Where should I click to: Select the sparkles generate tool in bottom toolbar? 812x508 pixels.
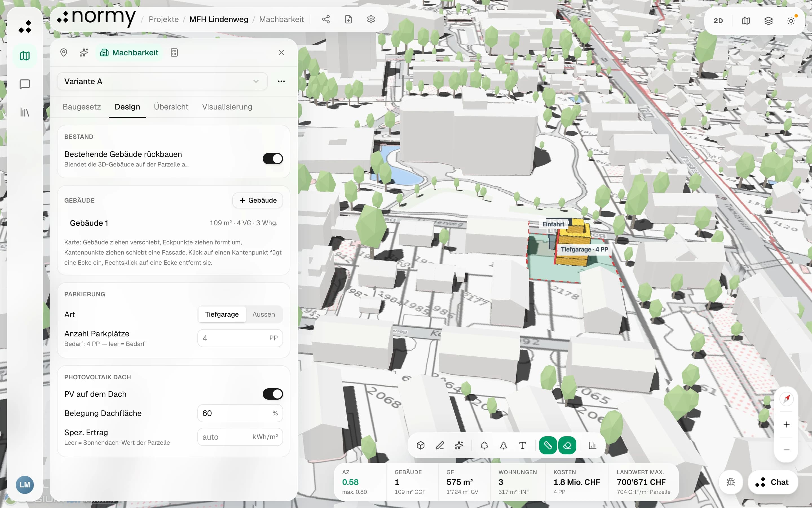point(459,445)
